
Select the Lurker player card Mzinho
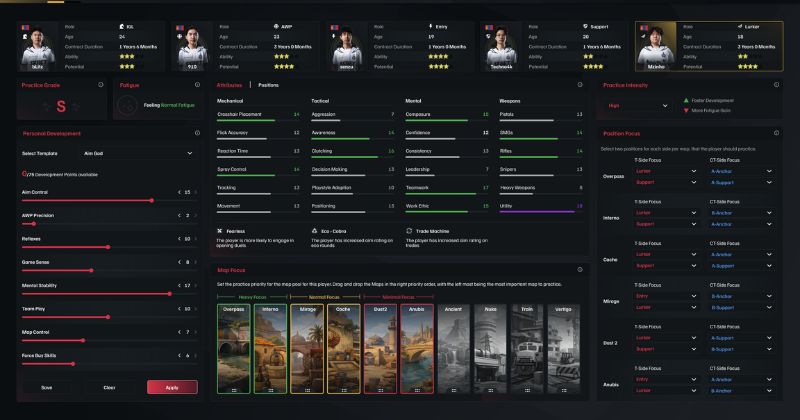pos(709,46)
